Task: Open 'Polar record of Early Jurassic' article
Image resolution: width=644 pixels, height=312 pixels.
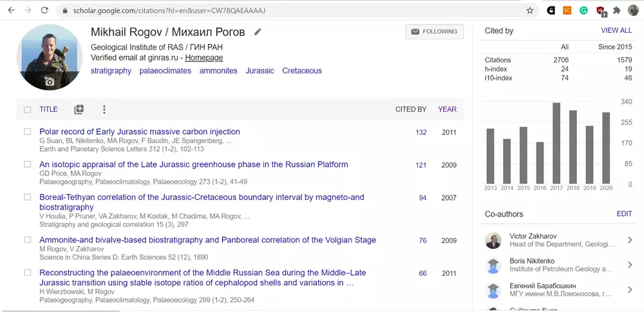Action: [140, 132]
